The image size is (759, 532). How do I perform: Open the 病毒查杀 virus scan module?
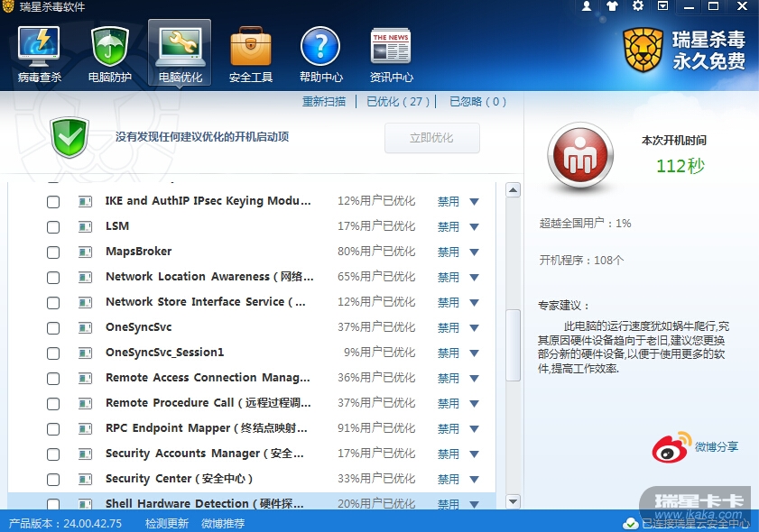click(x=39, y=54)
